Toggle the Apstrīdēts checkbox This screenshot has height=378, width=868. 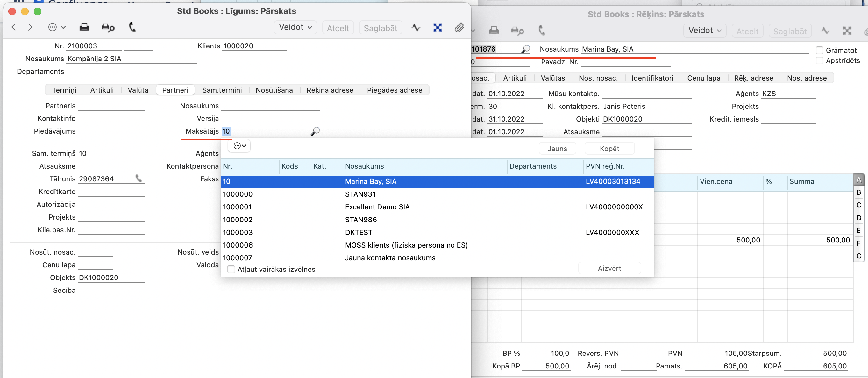pos(820,60)
